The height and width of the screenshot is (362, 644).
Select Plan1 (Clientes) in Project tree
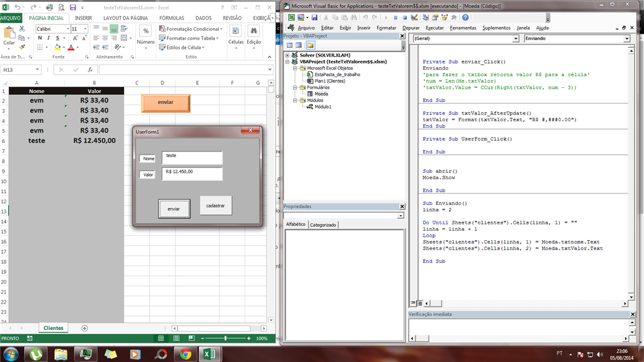(x=330, y=81)
